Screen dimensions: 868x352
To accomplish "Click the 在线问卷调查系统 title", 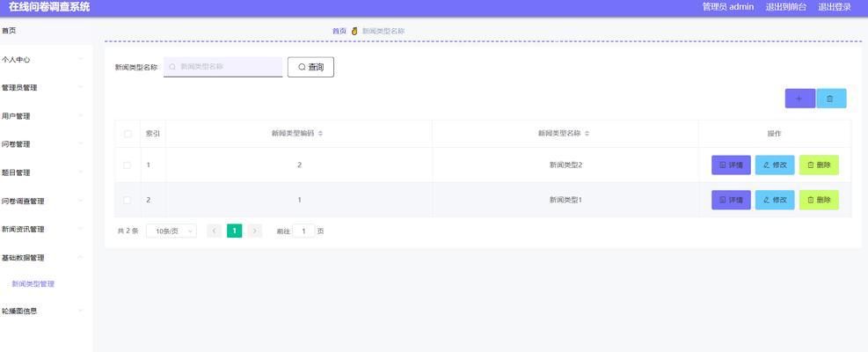I will (x=49, y=7).
